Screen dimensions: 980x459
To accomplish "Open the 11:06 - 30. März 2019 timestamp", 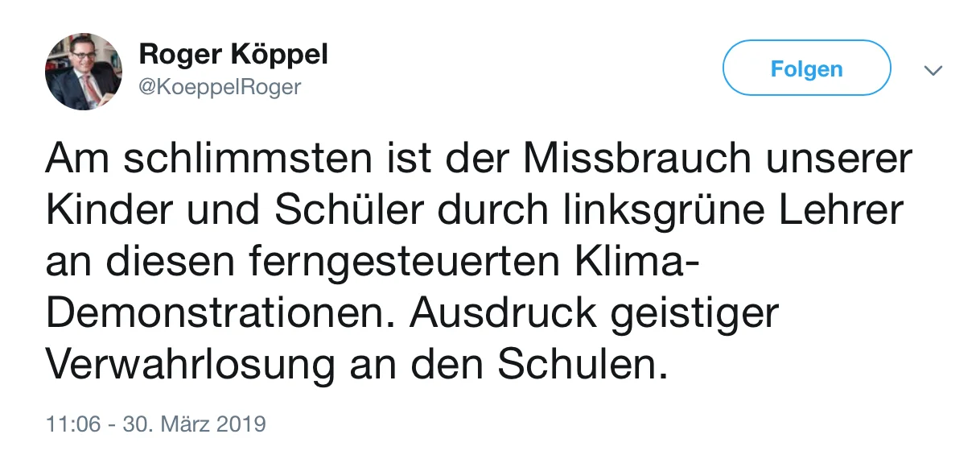I will click(155, 423).
